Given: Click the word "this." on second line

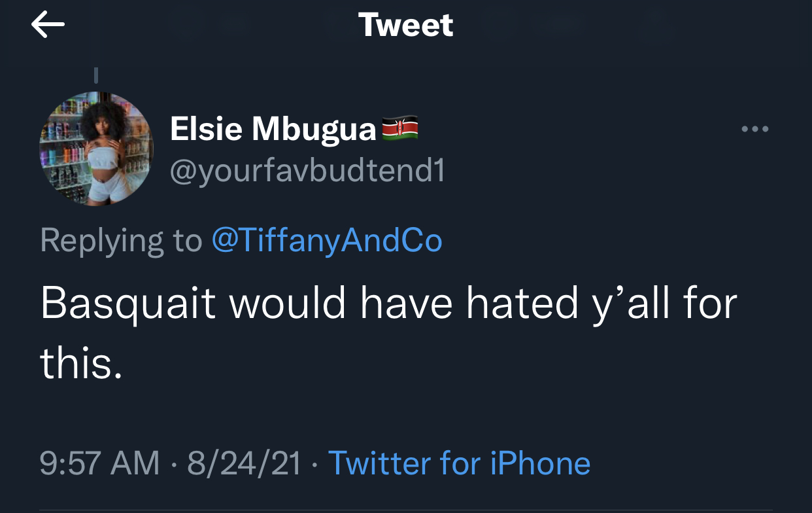Looking at the screenshot, I should point(81,363).
